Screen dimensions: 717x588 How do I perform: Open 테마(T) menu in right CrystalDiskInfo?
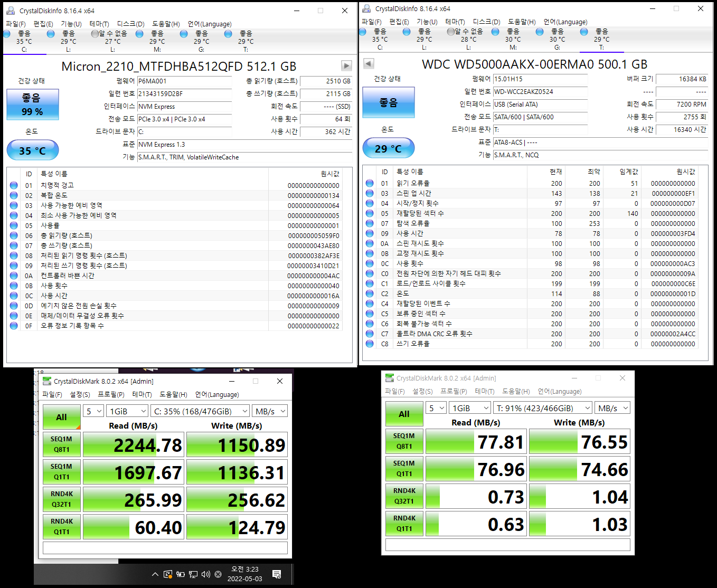(x=455, y=22)
